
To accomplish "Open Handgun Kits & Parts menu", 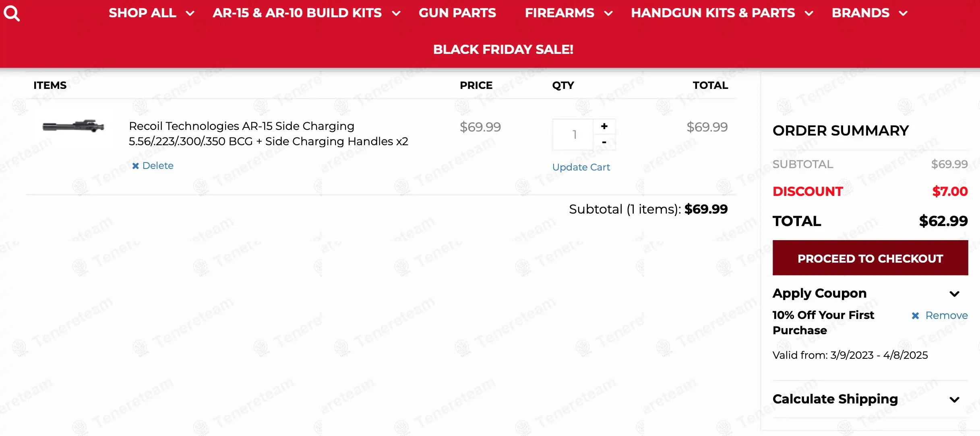I will pyautogui.click(x=713, y=13).
